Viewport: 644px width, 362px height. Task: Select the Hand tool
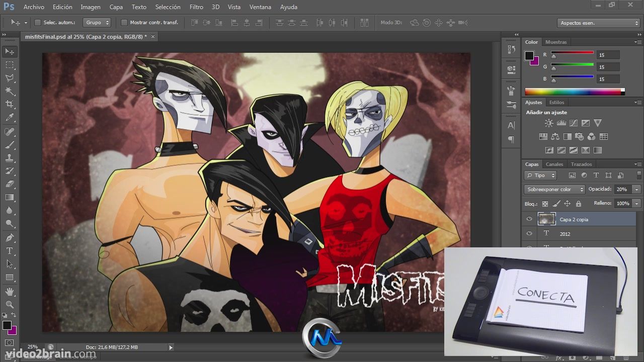(x=10, y=291)
